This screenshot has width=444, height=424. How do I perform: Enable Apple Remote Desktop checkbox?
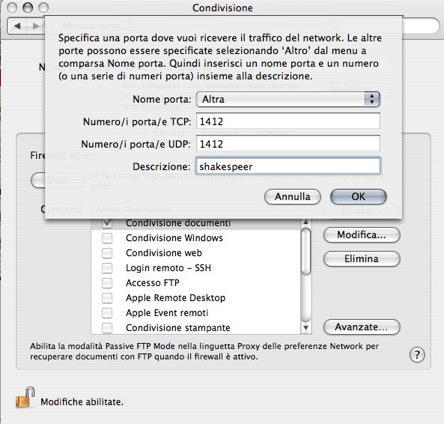[x=107, y=298]
